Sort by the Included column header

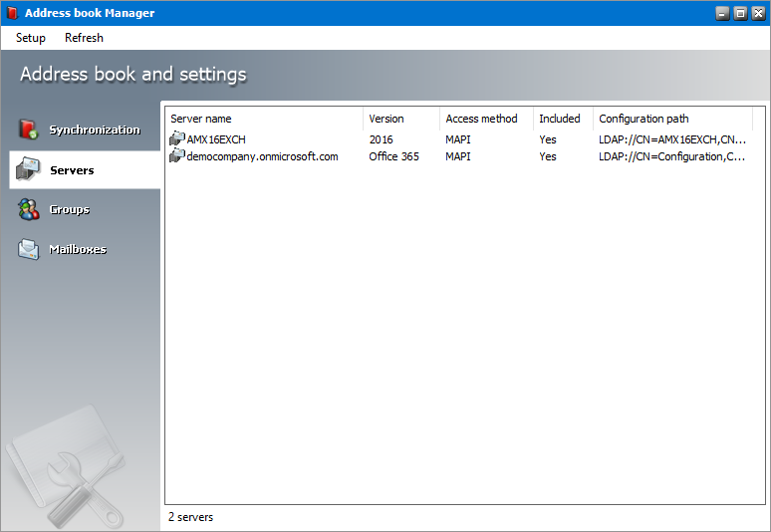[x=562, y=119]
